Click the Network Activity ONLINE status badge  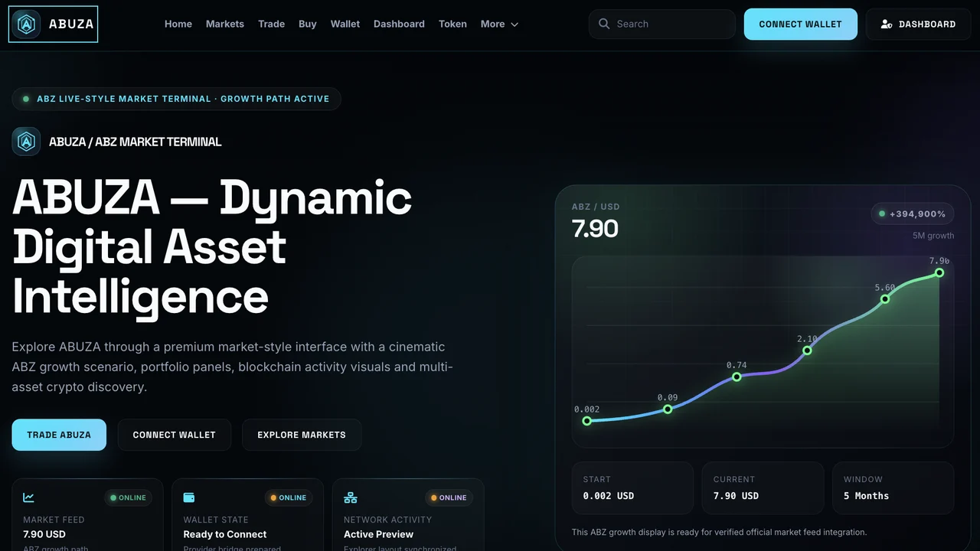(449, 497)
